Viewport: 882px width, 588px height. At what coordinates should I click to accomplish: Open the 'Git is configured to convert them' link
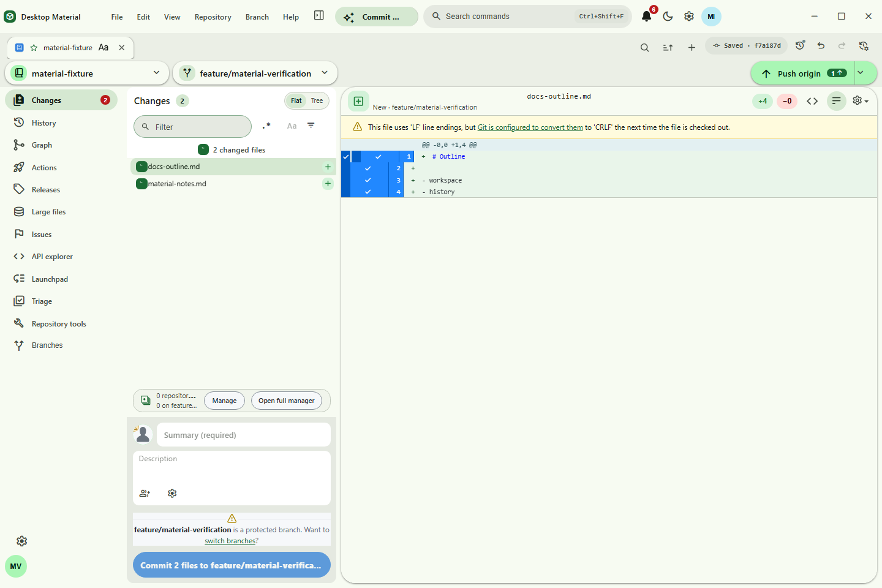point(530,127)
